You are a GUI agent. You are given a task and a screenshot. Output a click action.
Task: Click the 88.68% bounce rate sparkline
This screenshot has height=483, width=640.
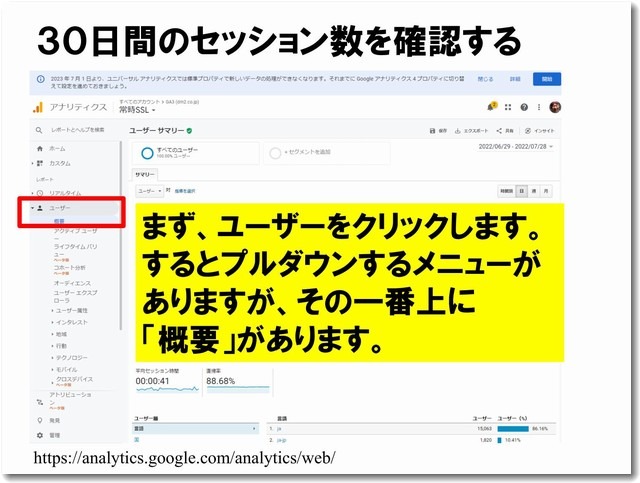tap(238, 388)
